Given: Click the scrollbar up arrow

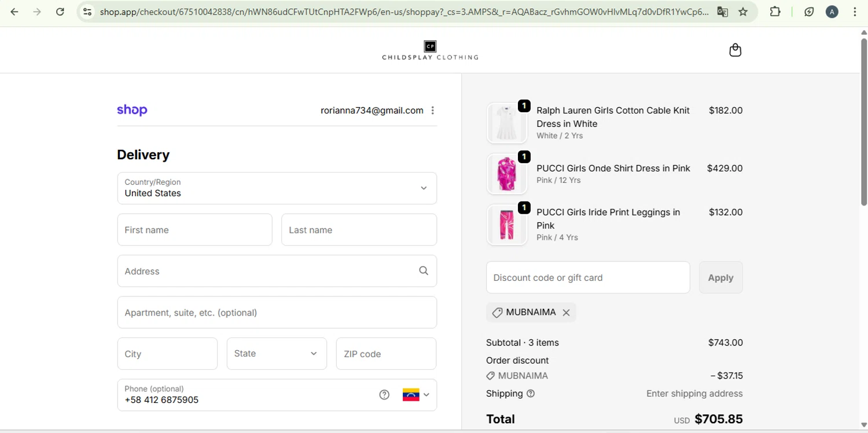Looking at the screenshot, I should coord(863,32).
